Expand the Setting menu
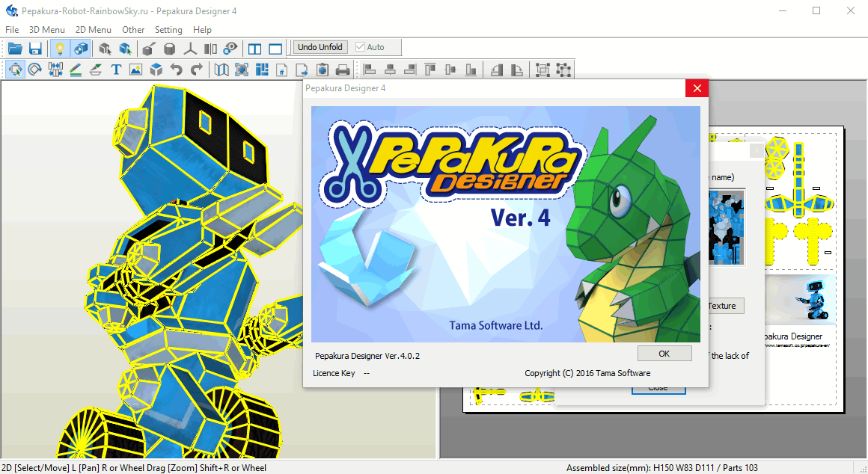 tap(168, 30)
